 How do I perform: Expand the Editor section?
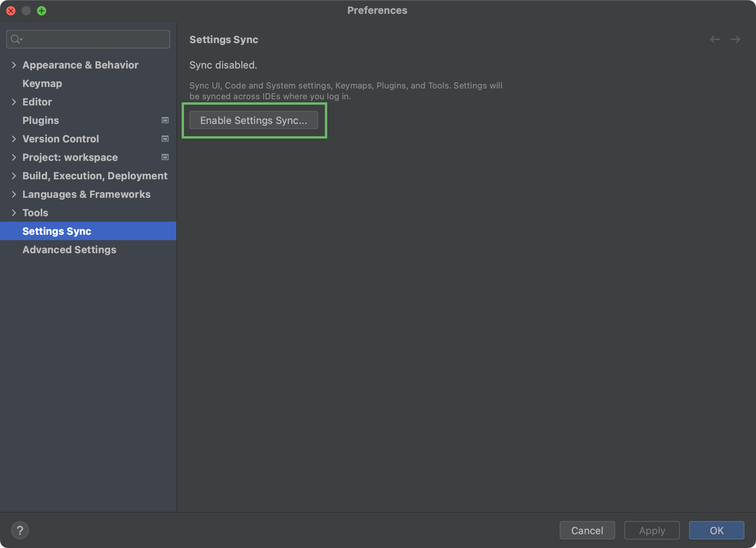(14, 102)
